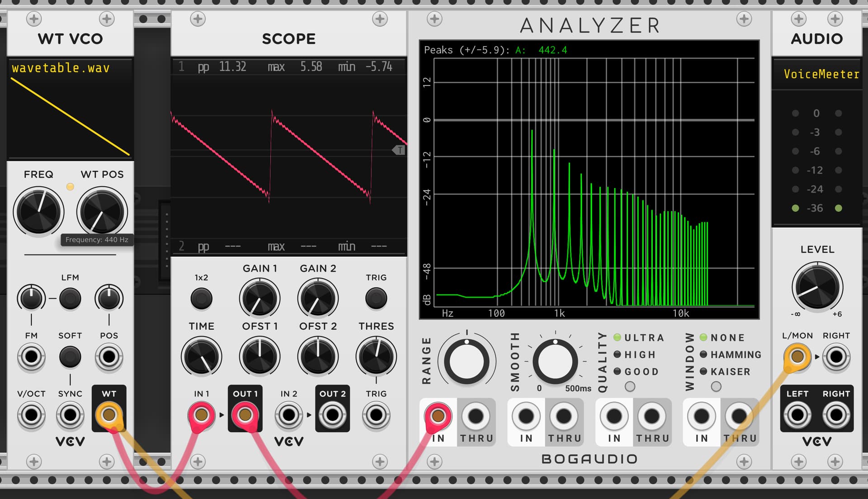The image size is (868, 499).
Task: Click the Audio LEFT output jack
Action: coord(797,414)
